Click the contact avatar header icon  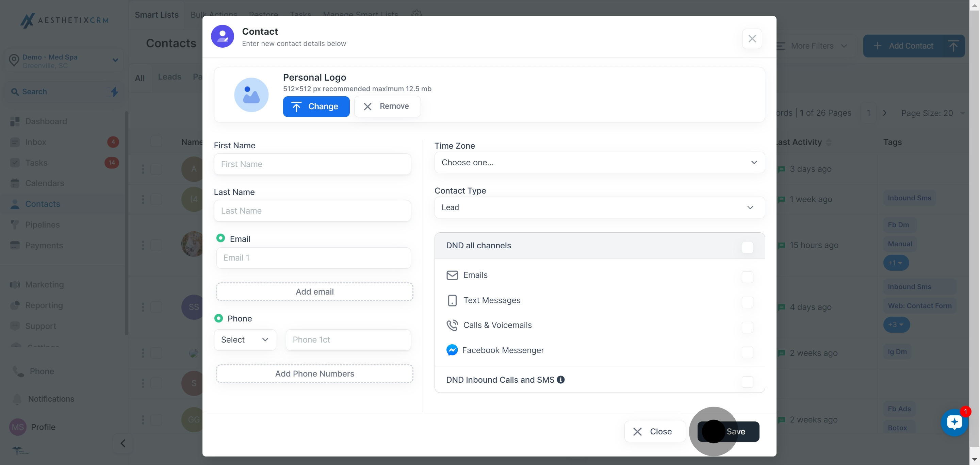[222, 36]
